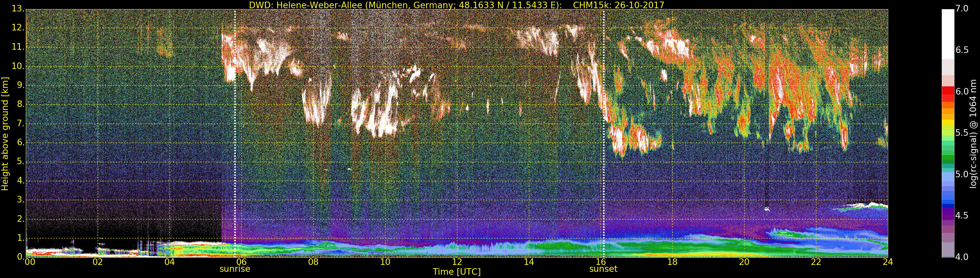Click the 04 hour tick label

[x=170, y=262]
